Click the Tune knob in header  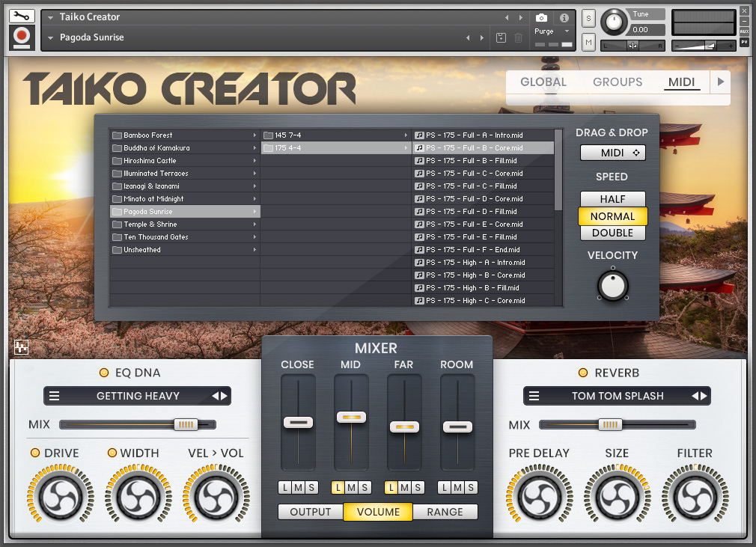click(614, 22)
